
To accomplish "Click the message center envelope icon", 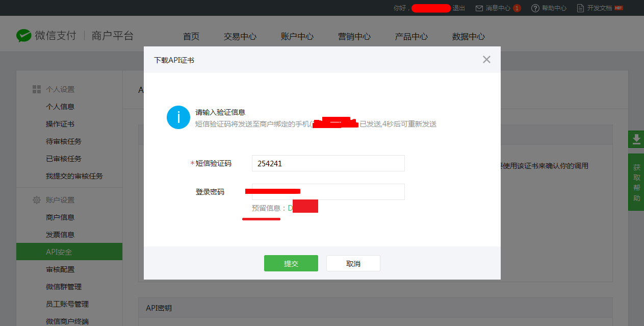I will point(479,8).
